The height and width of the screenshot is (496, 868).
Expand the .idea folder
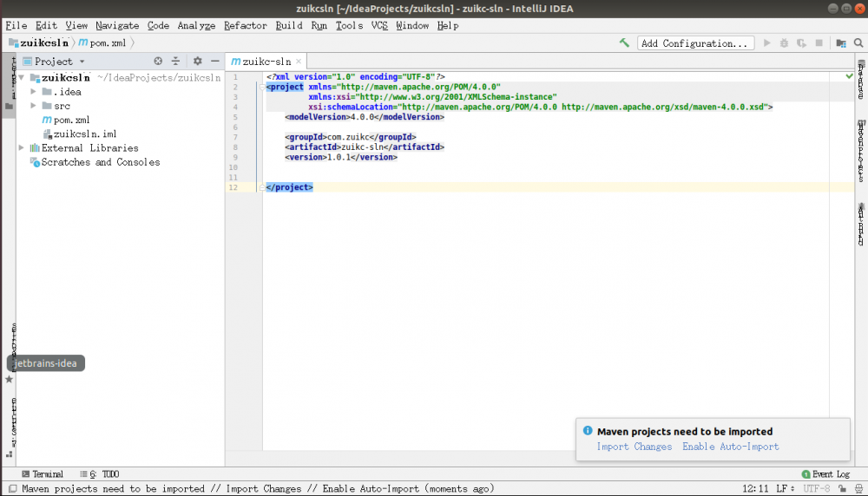tap(33, 92)
